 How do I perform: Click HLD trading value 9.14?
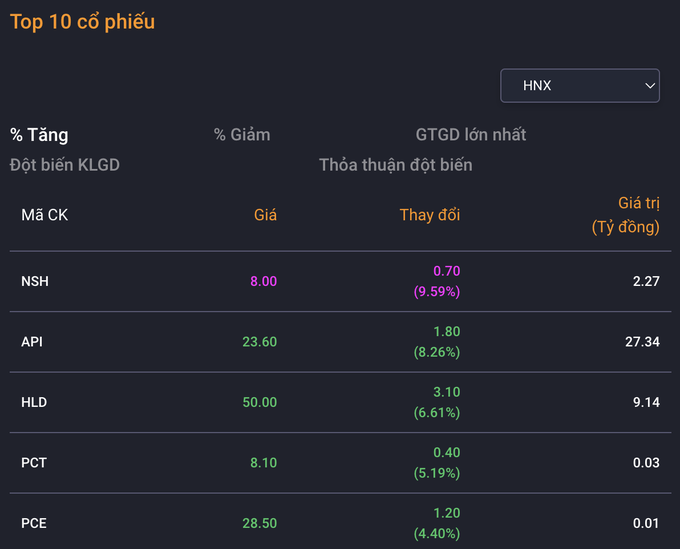click(x=646, y=402)
